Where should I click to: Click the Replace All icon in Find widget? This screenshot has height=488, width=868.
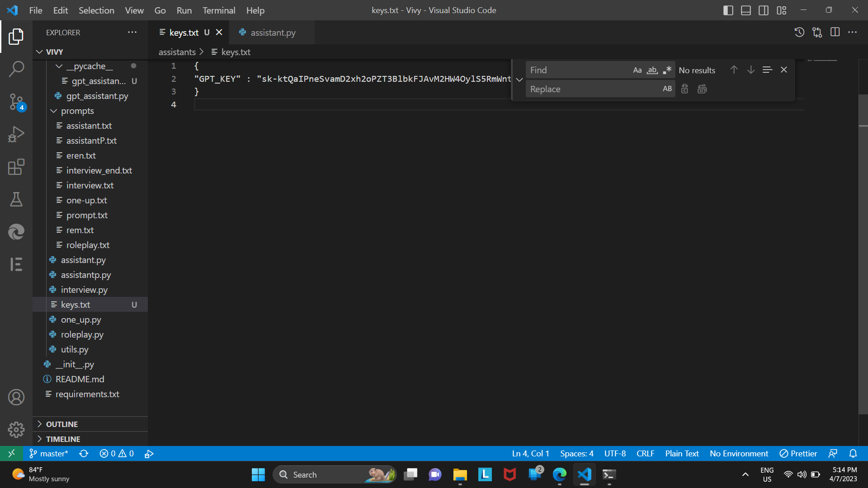[702, 89]
